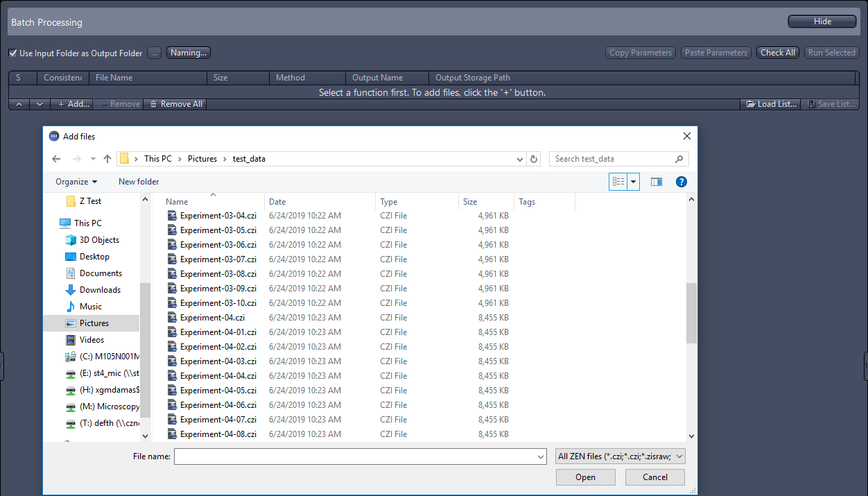Go to Downloads folder in sidebar
This screenshot has height=496, width=868.
point(100,290)
